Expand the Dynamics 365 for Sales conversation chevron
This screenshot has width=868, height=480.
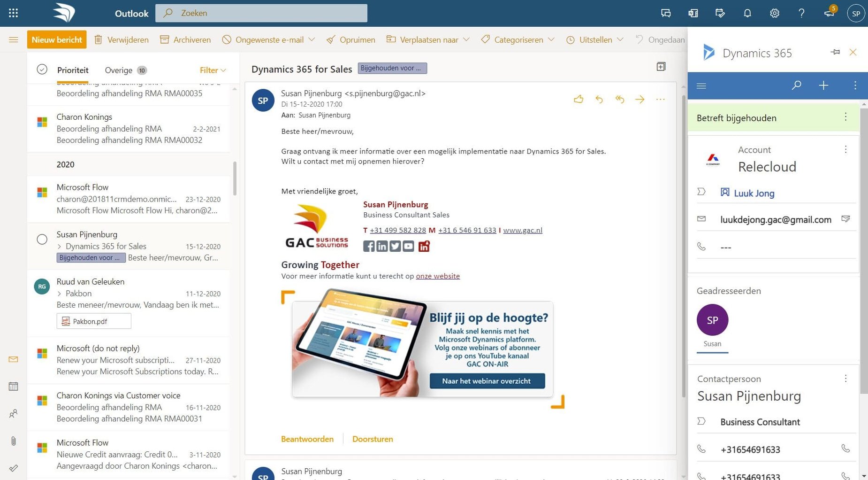[60, 247]
